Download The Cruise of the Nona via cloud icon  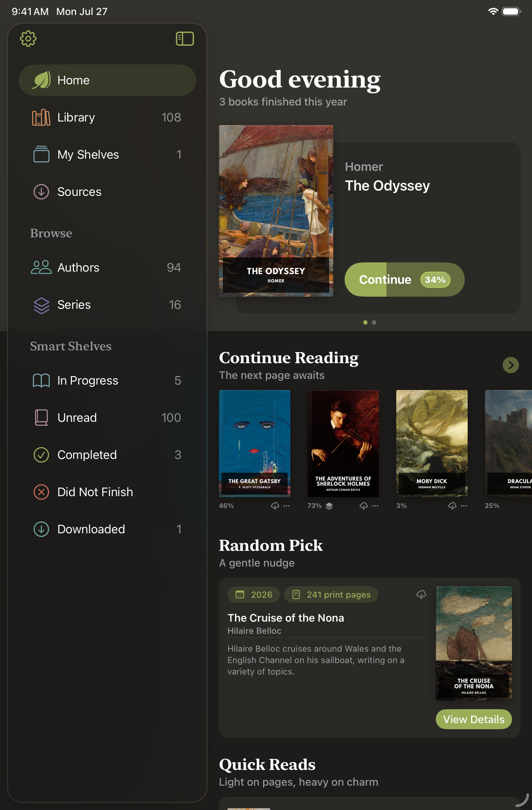[x=422, y=594]
